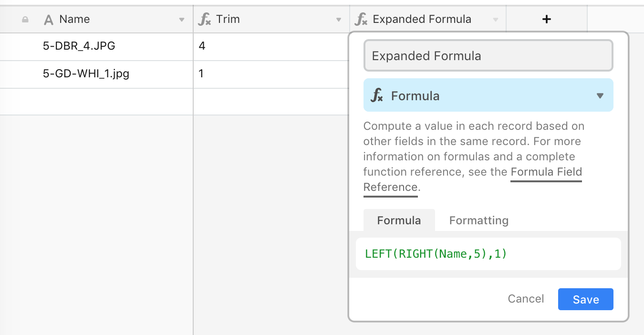Click the lock icon in header row
Viewport: 644px width, 335px height.
coord(25,20)
